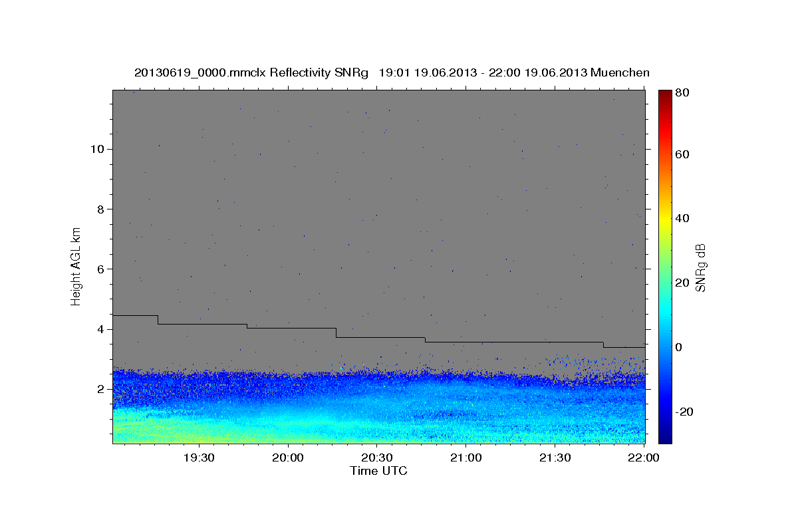Click the height tick label 2
Viewport: 798px width, 532px height.
(102, 389)
